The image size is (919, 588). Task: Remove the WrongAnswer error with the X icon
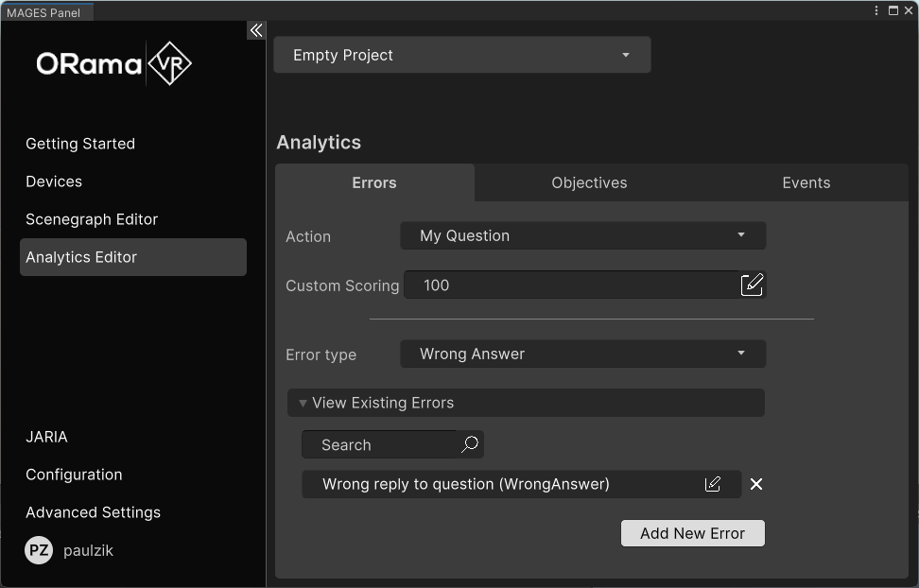tap(755, 484)
